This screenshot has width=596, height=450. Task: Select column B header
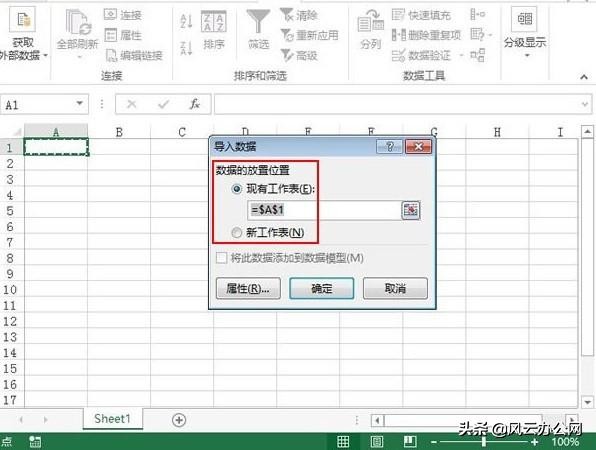click(119, 132)
